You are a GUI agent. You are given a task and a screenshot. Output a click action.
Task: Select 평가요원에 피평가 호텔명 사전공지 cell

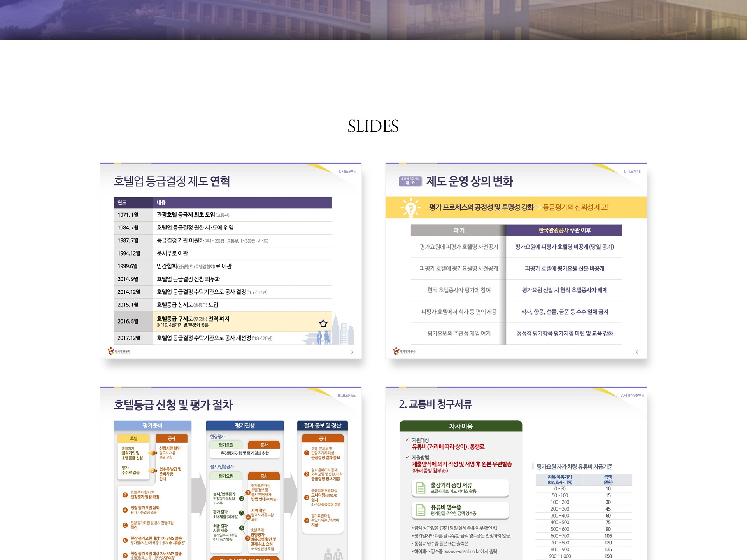pos(459,247)
